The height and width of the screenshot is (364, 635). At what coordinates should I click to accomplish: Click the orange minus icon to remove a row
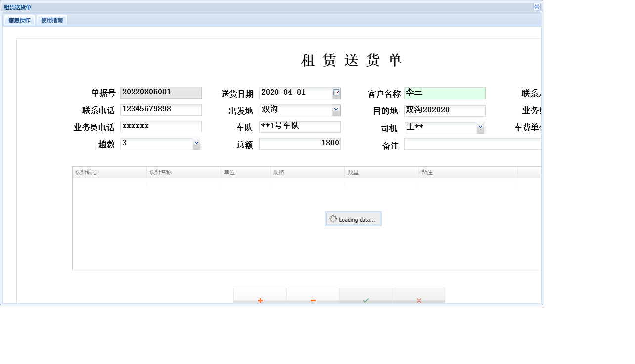click(x=313, y=300)
